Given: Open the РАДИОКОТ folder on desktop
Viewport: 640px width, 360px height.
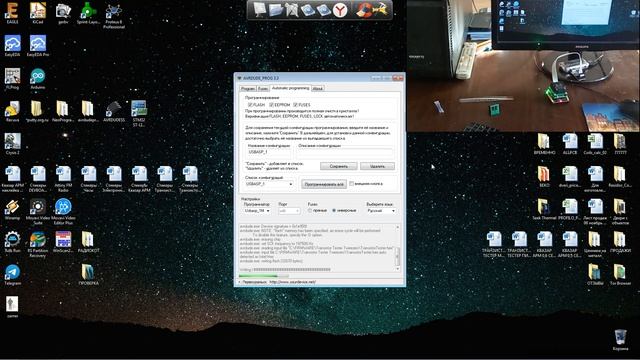Looking at the screenshot, I should pyautogui.click(x=88, y=242).
